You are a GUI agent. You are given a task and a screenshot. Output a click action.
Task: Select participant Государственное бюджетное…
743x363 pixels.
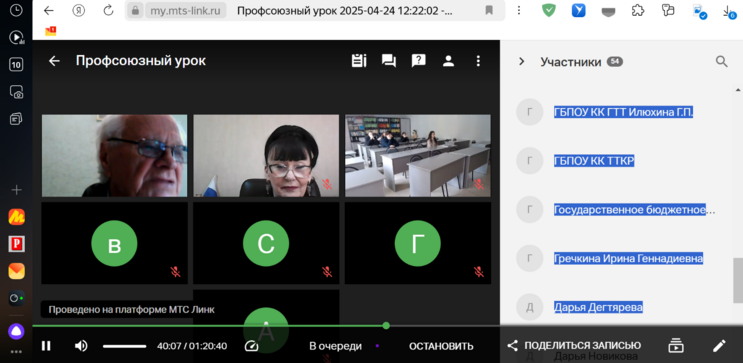click(634, 209)
